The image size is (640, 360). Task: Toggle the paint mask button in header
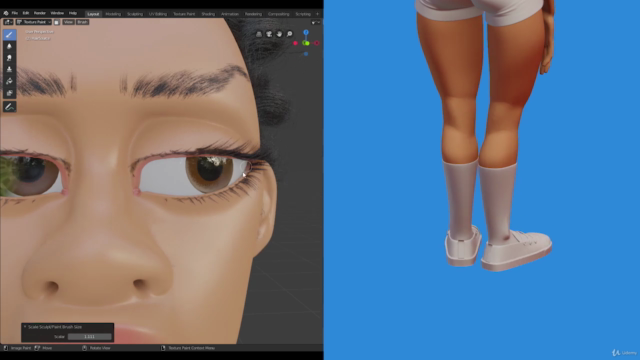coord(57,22)
